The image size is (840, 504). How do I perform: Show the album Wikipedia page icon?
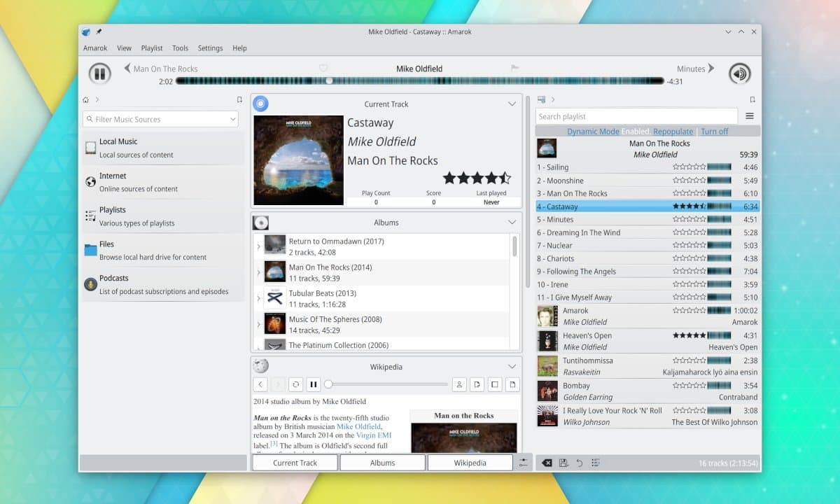pyautogui.click(x=493, y=384)
